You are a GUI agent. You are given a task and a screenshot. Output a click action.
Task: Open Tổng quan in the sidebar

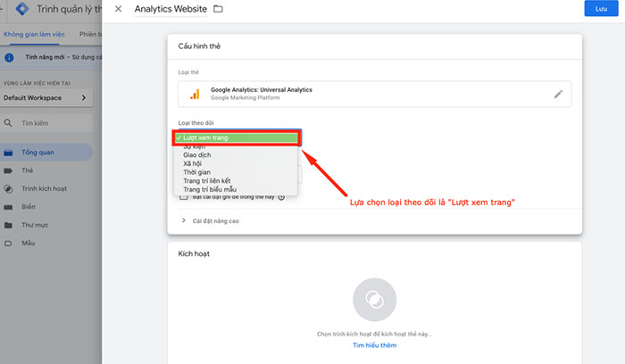pos(46,153)
